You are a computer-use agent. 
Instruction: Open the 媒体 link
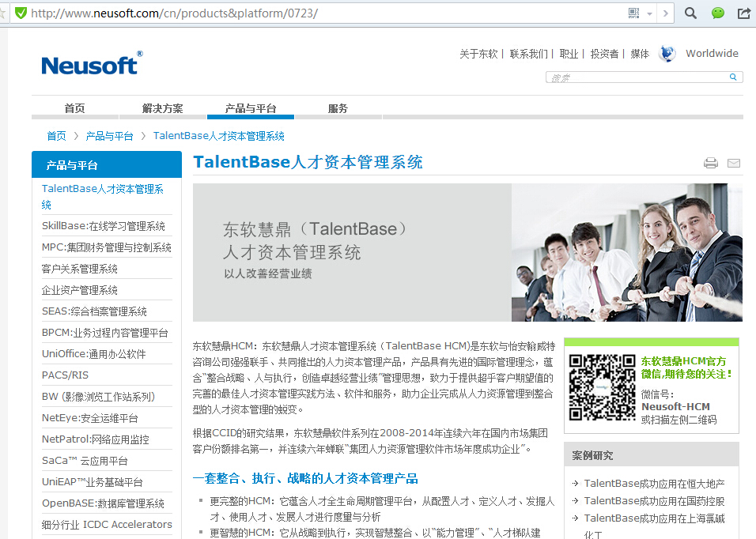[640, 54]
